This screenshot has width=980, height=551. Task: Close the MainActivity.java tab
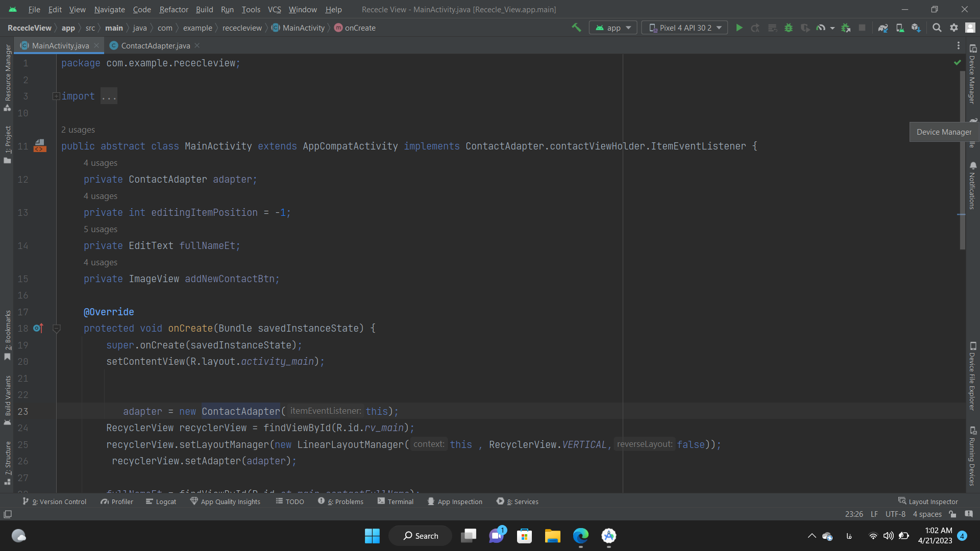click(x=96, y=45)
